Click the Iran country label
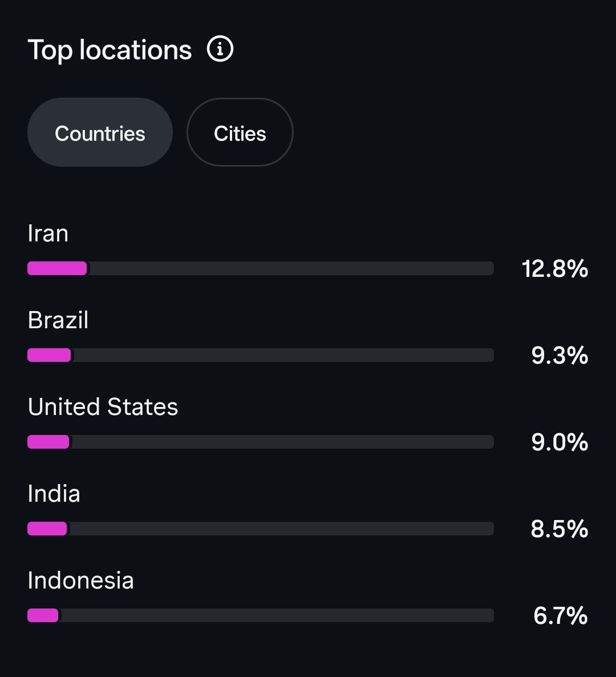This screenshot has width=616, height=677. [x=48, y=233]
